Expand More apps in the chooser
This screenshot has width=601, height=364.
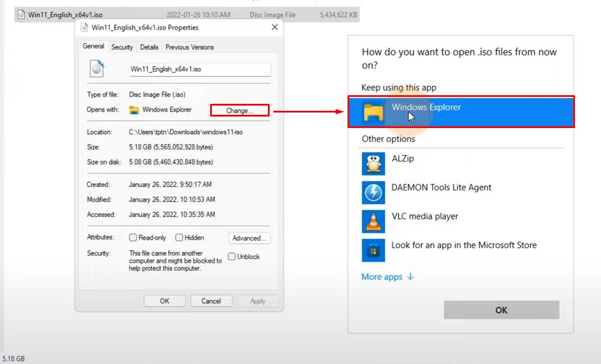pyautogui.click(x=382, y=277)
